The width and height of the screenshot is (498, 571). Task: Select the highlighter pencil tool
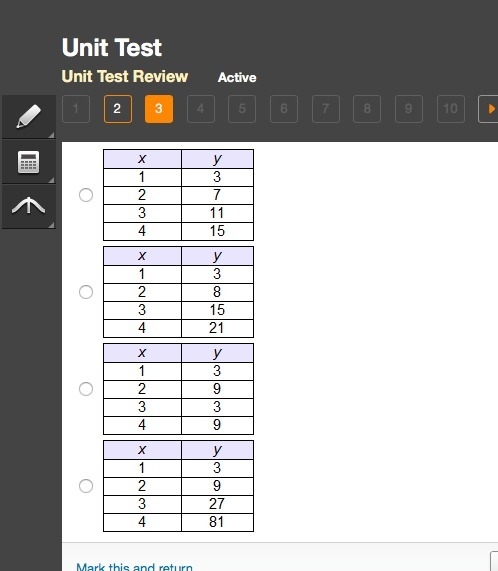coord(29,117)
